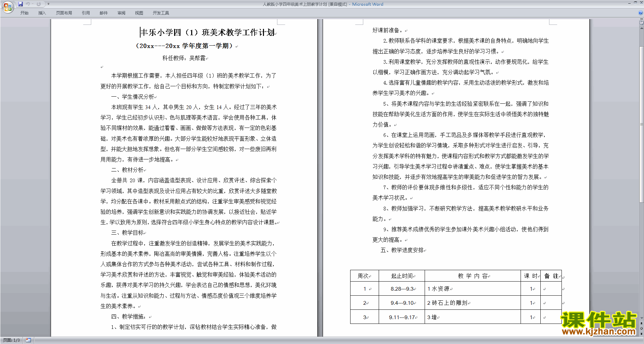Click the Redo icon
644x344 pixels.
(x=39, y=4)
